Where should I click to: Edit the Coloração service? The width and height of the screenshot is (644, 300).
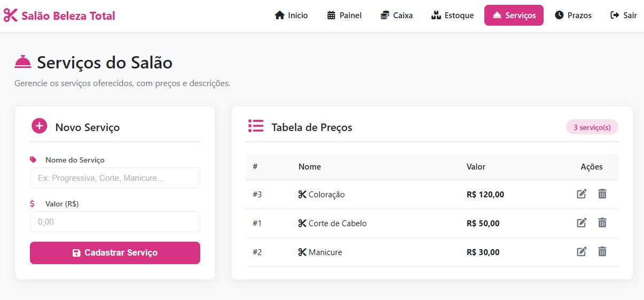coord(582,194)
